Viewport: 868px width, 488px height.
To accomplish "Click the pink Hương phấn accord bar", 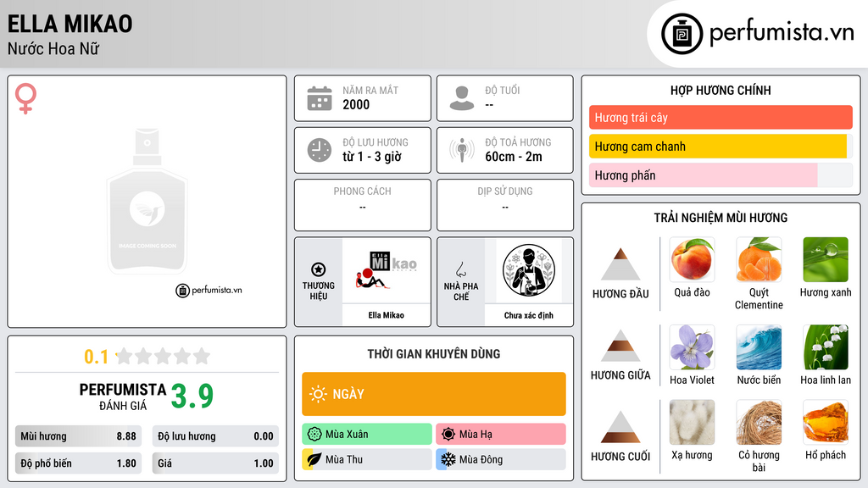I will [721, 175].
